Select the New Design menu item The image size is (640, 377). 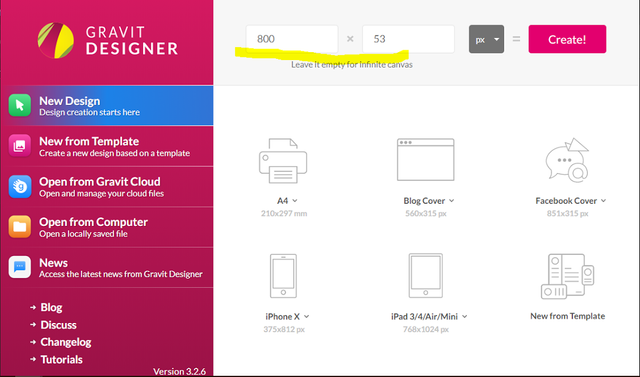pos(107,105)
